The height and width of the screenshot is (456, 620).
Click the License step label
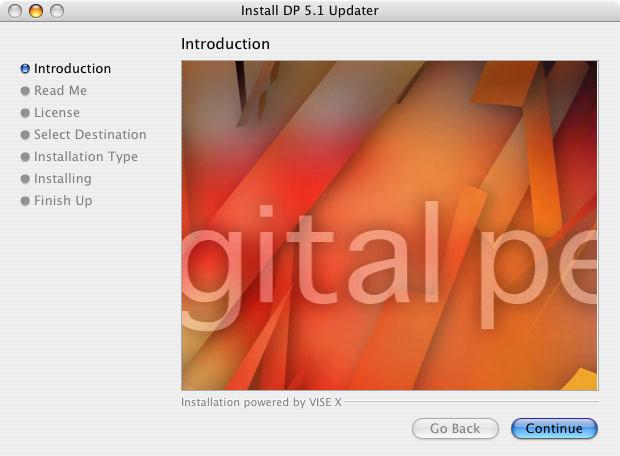[57, 113]
